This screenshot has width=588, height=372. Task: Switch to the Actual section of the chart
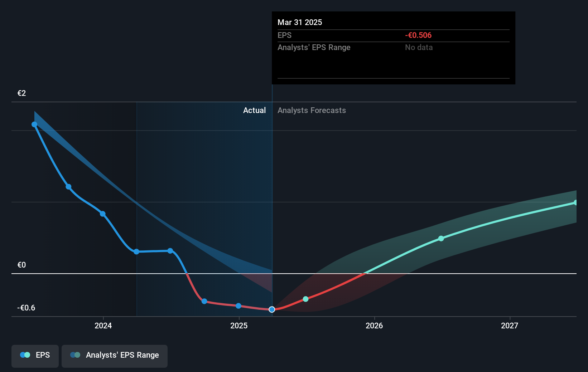coord(254,110)
